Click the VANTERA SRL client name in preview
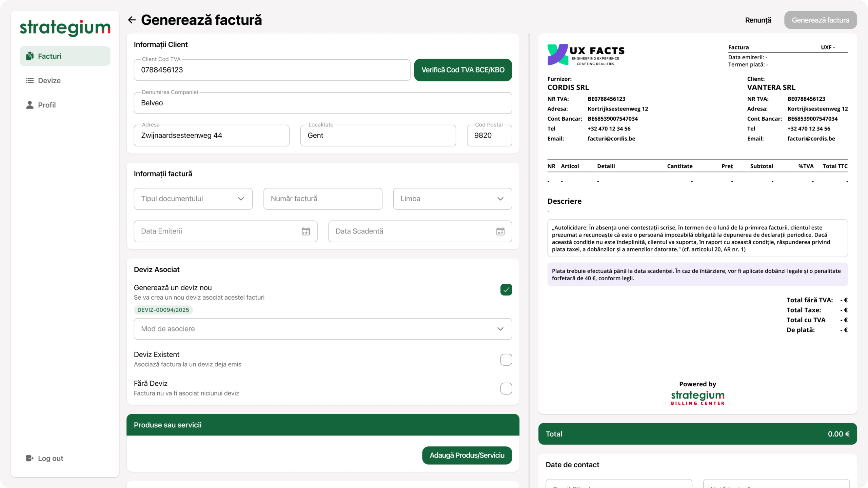This screenshot has height=488, width=868. click(x=771, y=87)
